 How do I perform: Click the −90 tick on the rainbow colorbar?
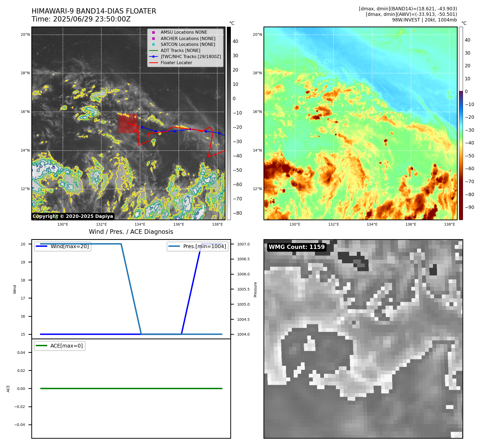(470, 207)
